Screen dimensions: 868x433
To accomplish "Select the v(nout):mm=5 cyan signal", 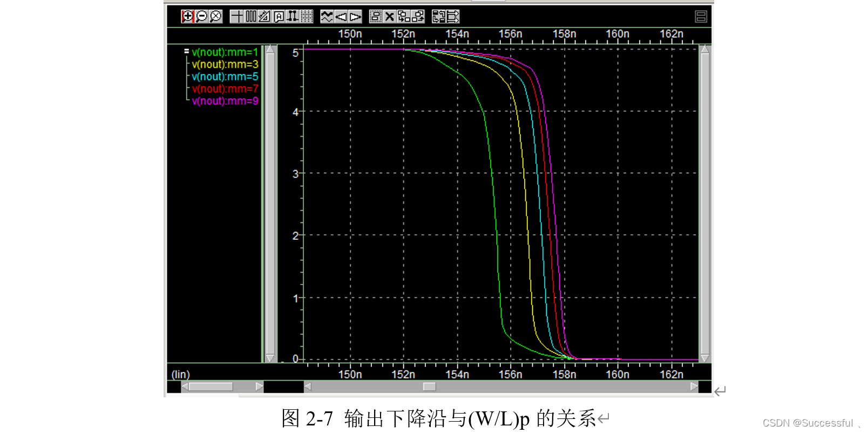I will point(225,77).
